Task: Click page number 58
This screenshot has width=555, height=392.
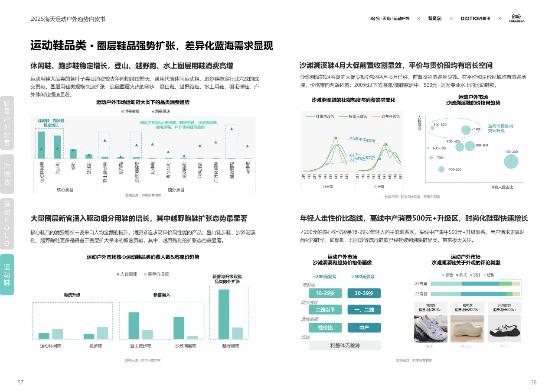Action: (x=534, y=382)
